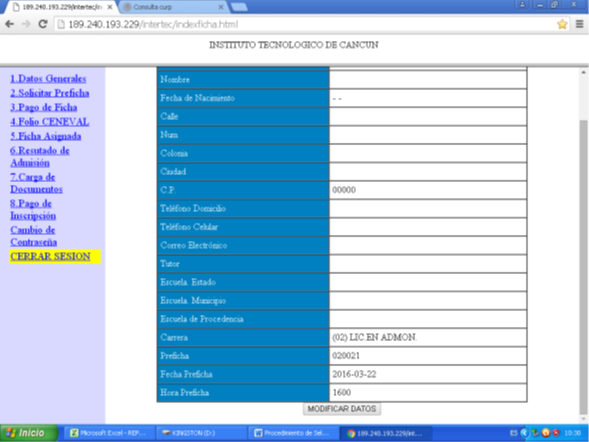This screenshot has width=589, height=442.
Task: Click the browser back arrow
Action: pyautogui.click(x=9, y=24)
